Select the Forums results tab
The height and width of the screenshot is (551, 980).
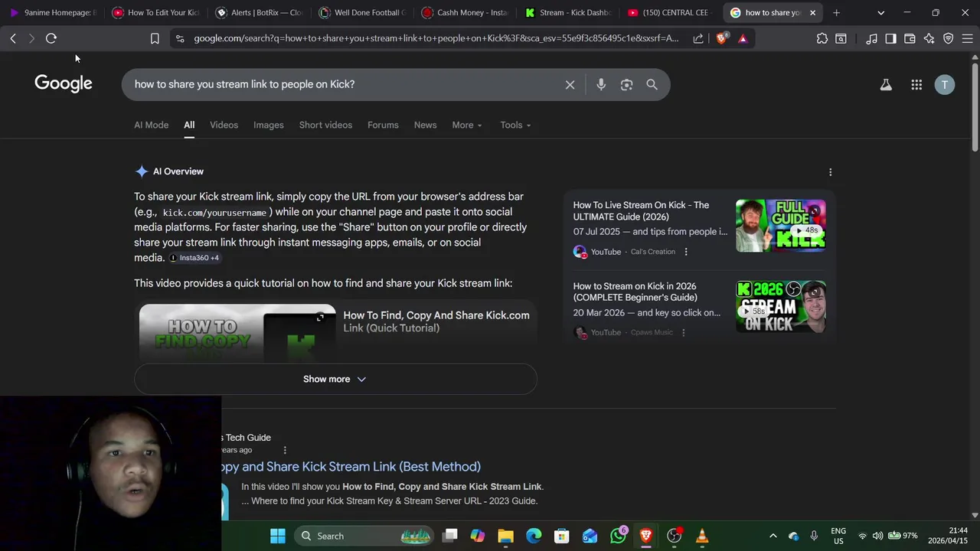pyautogui.click(x=383, y=125)
